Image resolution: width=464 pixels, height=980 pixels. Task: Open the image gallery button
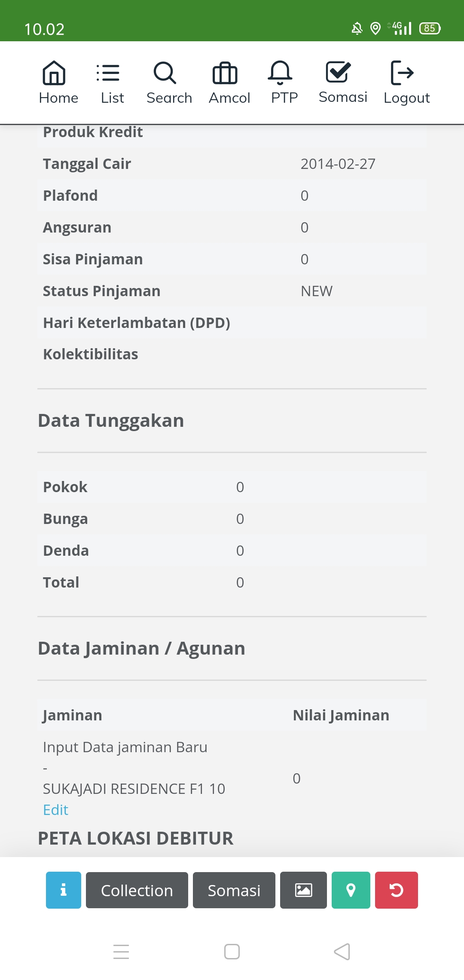coord(303,890)
